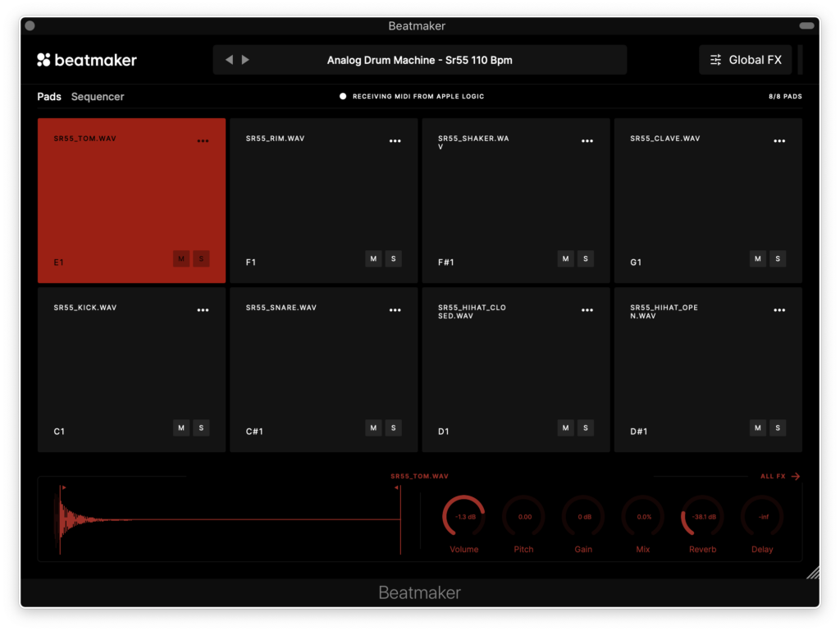Click the waveform start marker flag
The height and width of the screenshot is (631, 840).
(x=63, y=487)
